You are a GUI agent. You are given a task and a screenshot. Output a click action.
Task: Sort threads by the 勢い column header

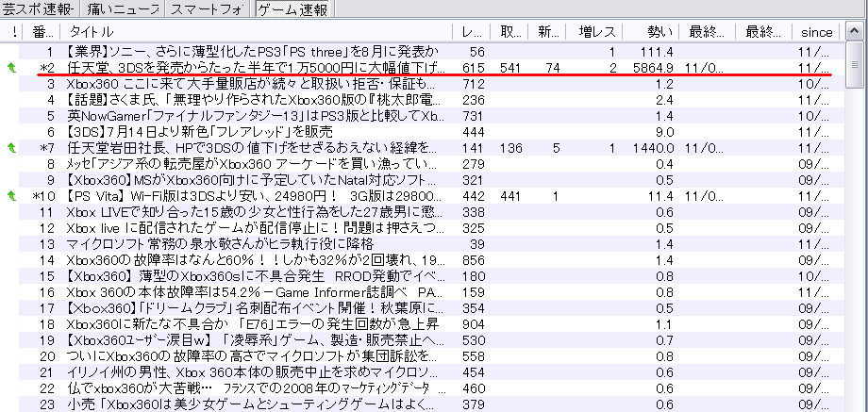[650, 32]
